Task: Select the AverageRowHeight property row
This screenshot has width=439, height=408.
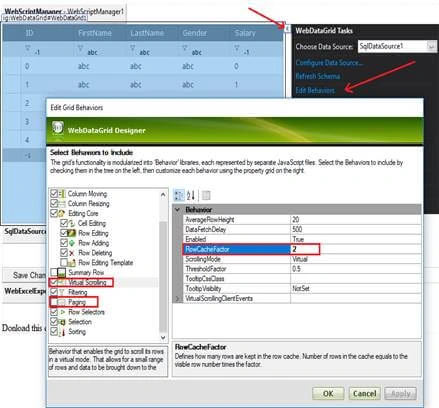Action: tap(302, 220)
